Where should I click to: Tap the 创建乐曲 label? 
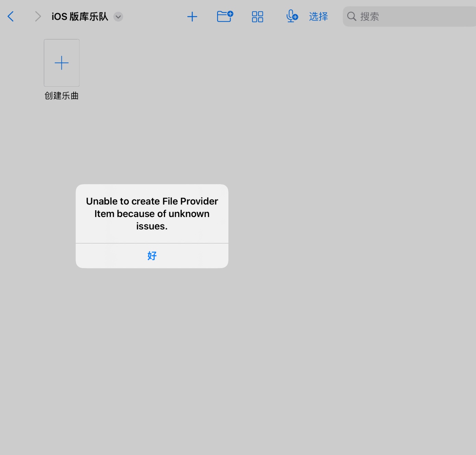click(x=62, y=96)
